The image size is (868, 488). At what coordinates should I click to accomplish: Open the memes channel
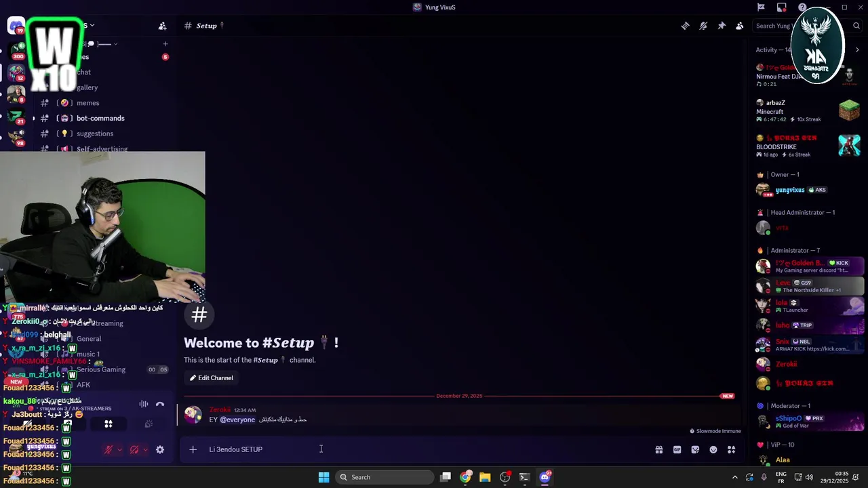(x=102, y=103)
